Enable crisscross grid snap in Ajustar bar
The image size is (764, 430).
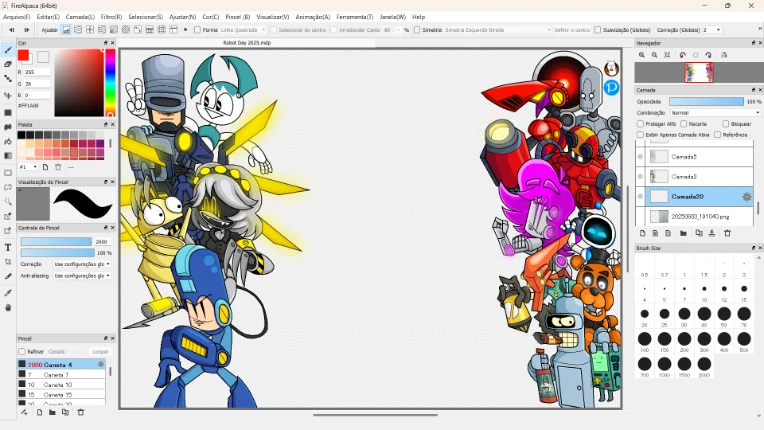[90, 30]
